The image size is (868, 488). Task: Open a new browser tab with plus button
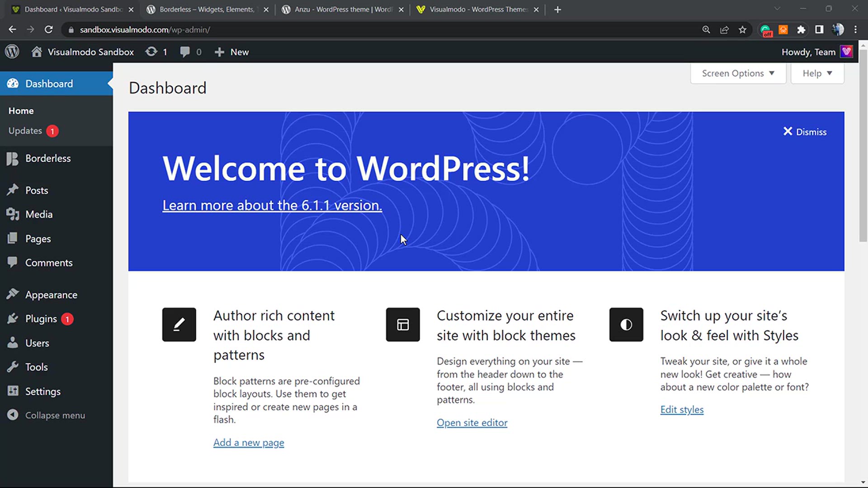click(x=557, y=9)
